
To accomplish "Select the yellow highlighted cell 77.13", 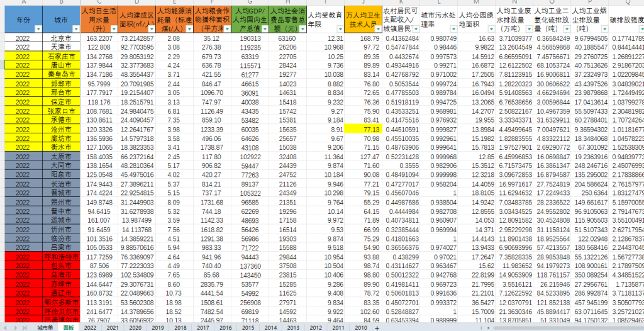I will pyautogui.click(x=363, y=129).
